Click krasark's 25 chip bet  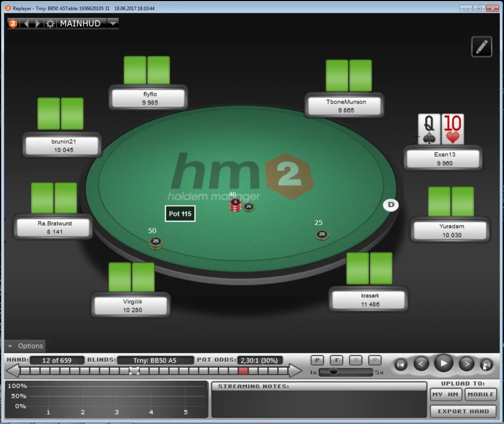pyautogui.click(x=322, y=235)
